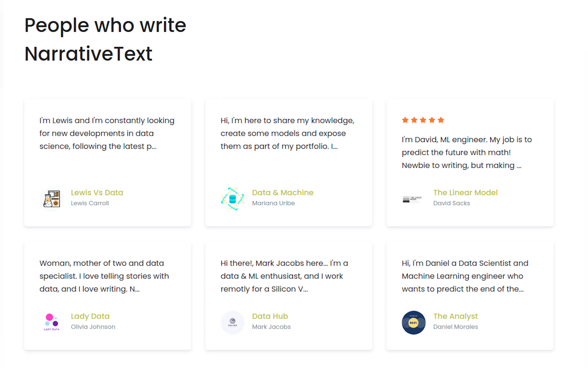Click the "People who write NarrativeText" heading
This screenshot has width=588, height=368.
pos(105,39)
